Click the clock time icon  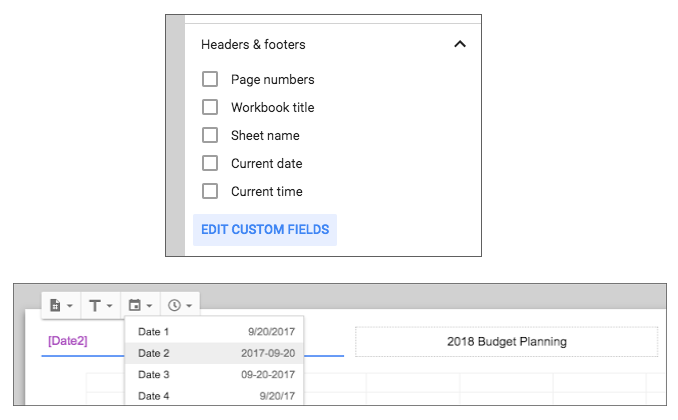pos(174,305)
